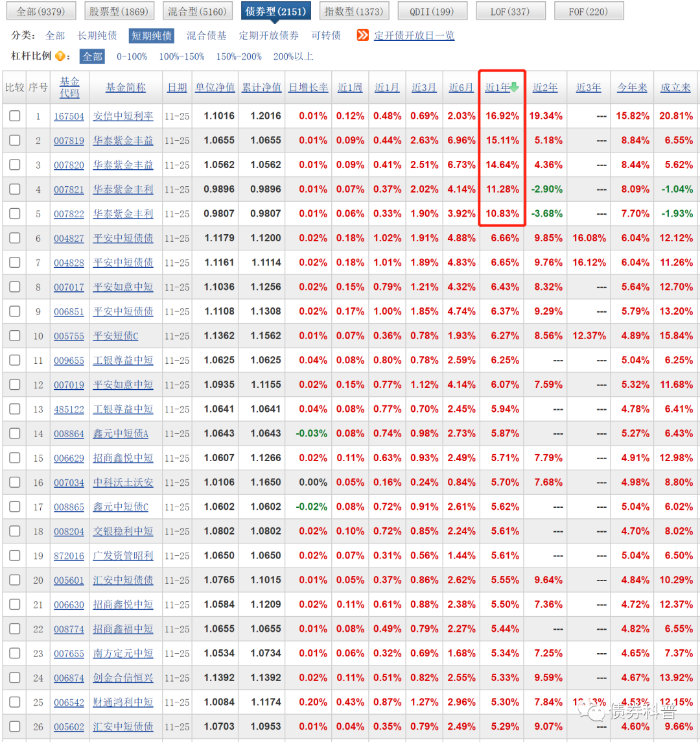
Task: Open fund code 004827 link
Action: coord(69,239)
